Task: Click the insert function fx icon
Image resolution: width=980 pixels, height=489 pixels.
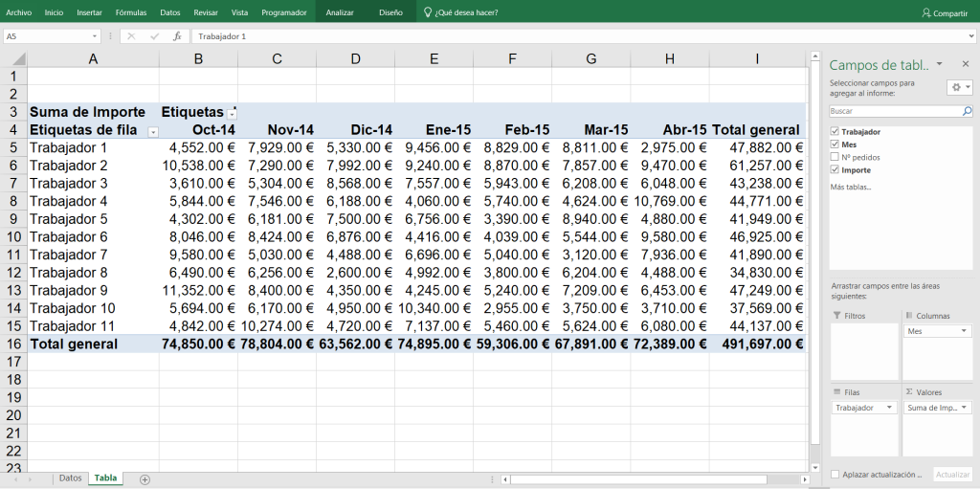Action: (x=177, y=36)
